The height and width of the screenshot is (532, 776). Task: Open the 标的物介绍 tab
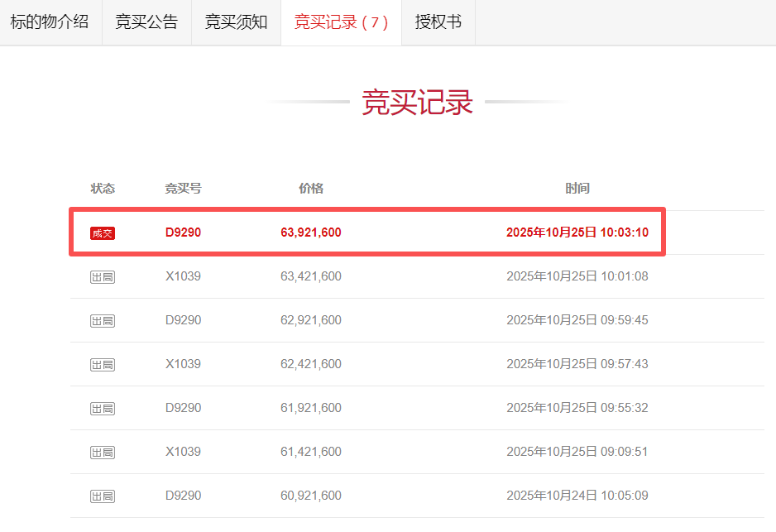point(50,22)
